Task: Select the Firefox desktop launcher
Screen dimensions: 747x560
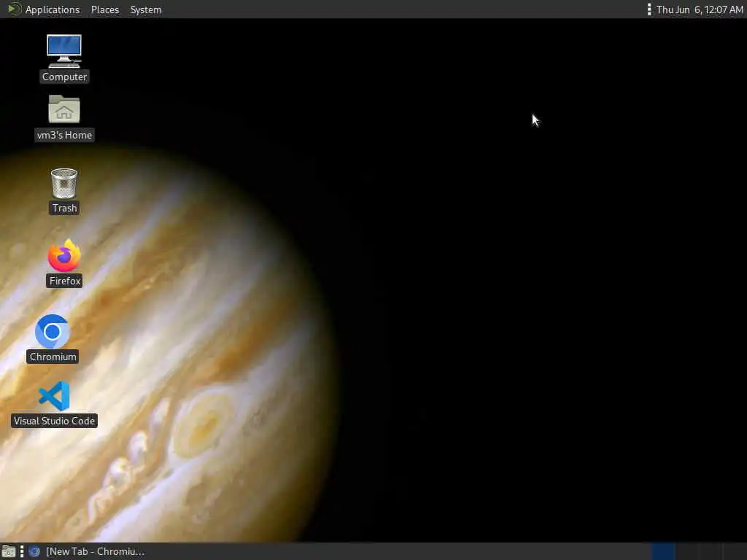Action: pyautogui.click(x=64, y=262)
